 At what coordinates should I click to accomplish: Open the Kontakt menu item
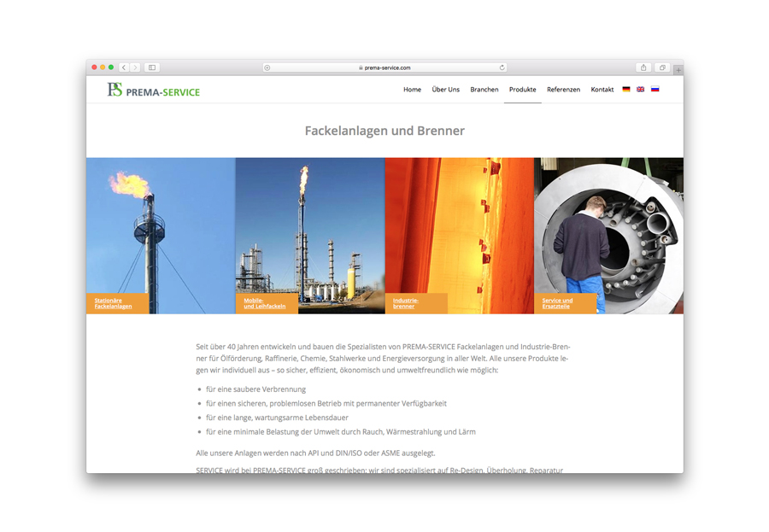click(602, 90)
